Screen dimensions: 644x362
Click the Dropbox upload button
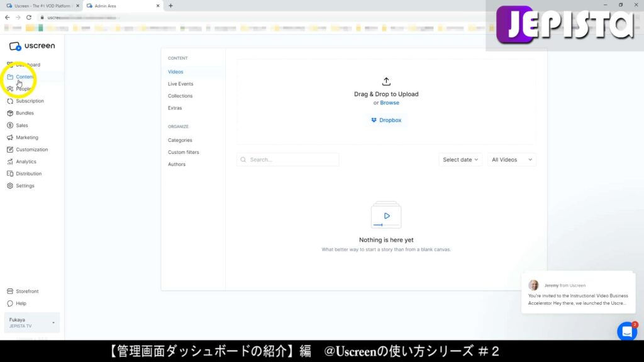386,120
